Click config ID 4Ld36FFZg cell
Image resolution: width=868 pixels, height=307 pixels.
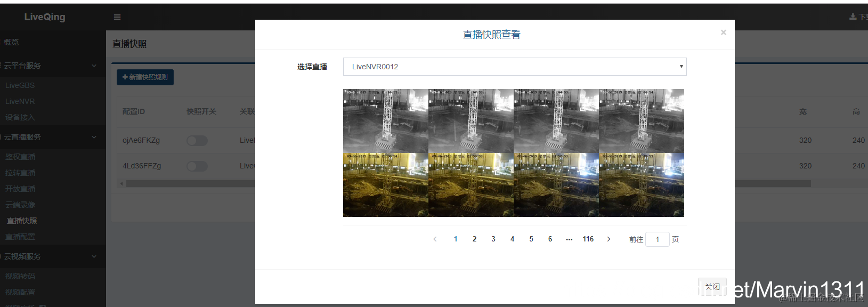click(142, 166)
